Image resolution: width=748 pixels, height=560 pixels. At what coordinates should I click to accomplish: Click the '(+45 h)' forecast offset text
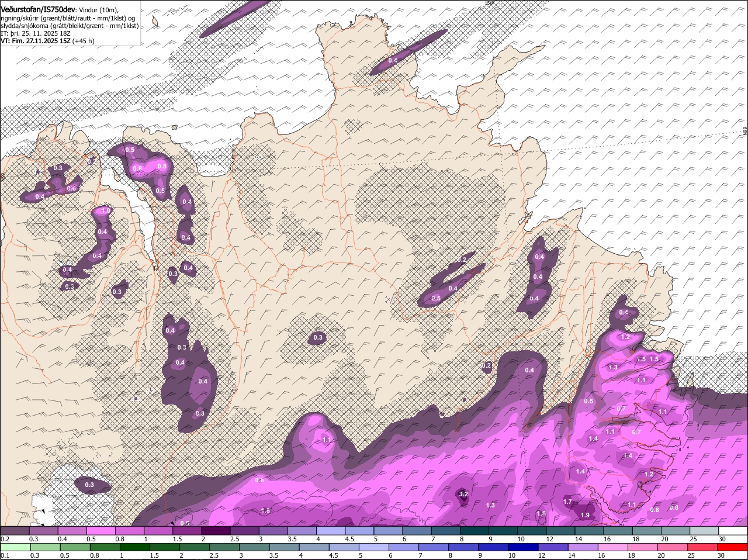click(x=84, y=41)
